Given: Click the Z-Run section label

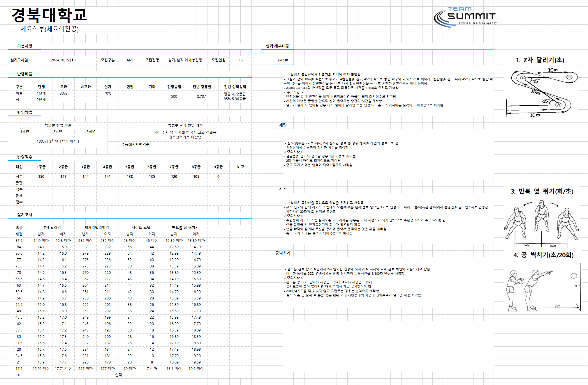Looking at the screenshot, I should tap(283, 60).
